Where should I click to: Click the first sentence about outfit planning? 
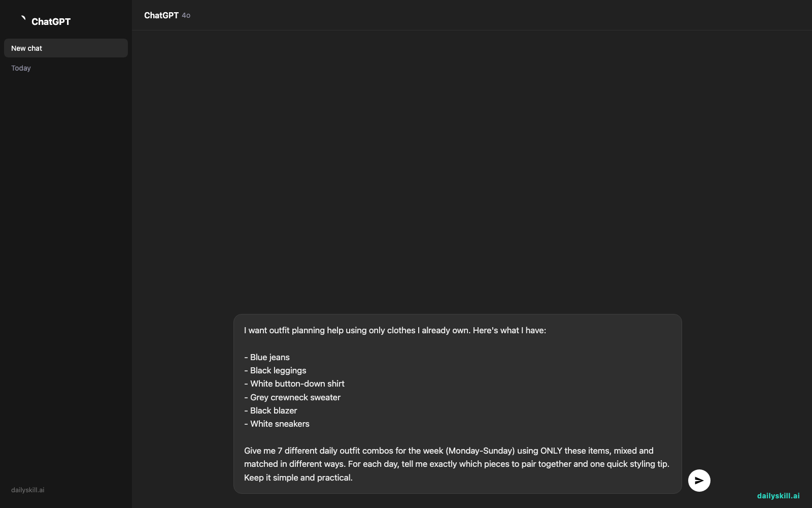[395, 330]
